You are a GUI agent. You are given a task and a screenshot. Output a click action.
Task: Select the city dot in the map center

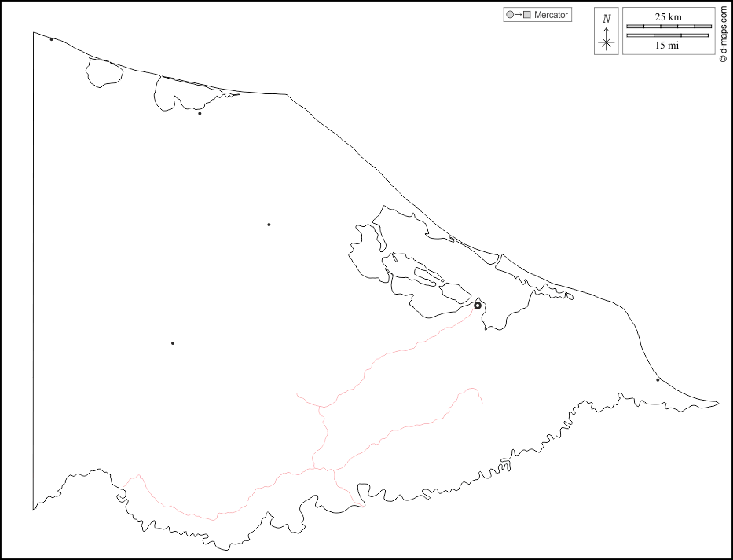(269, 225)
